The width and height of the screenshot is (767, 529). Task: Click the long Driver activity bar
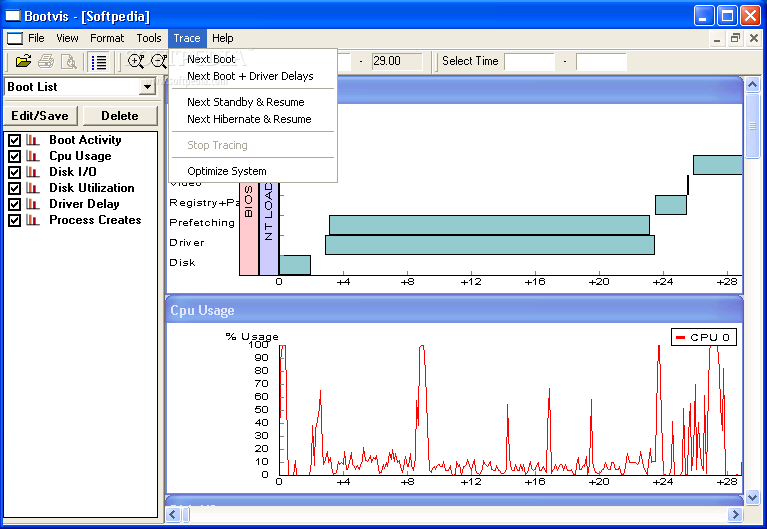click(x=490, y=245)
